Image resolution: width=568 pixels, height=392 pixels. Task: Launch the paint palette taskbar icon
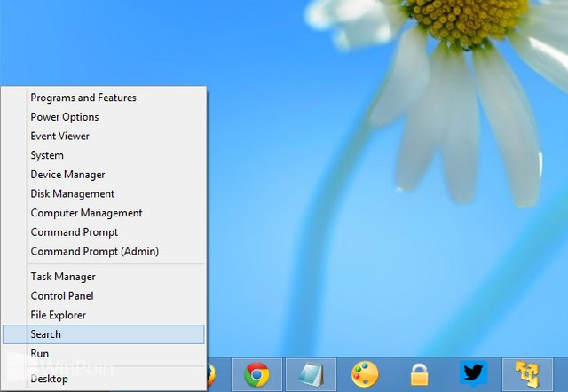(x=365, y=374)
